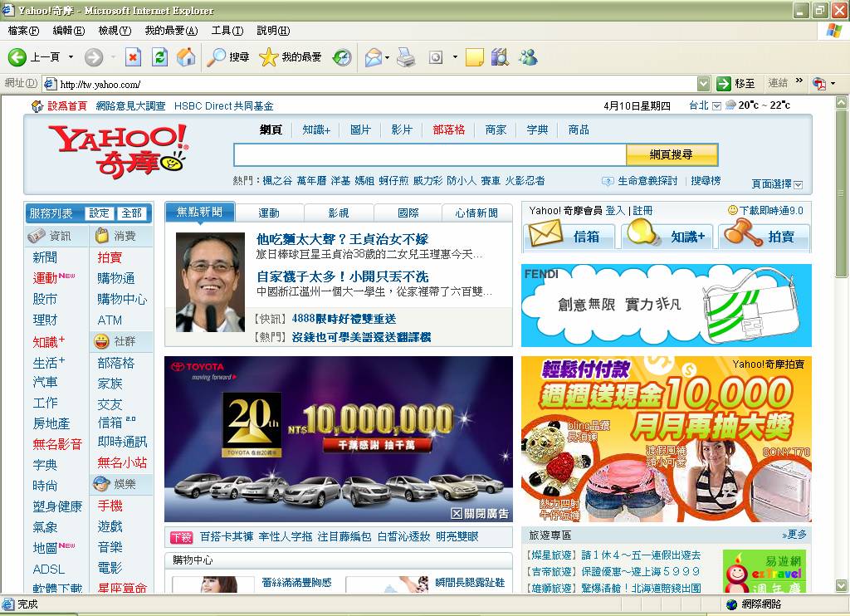
Task: Open the Forward button dropdown arrow
Action: tap(113, 57)
